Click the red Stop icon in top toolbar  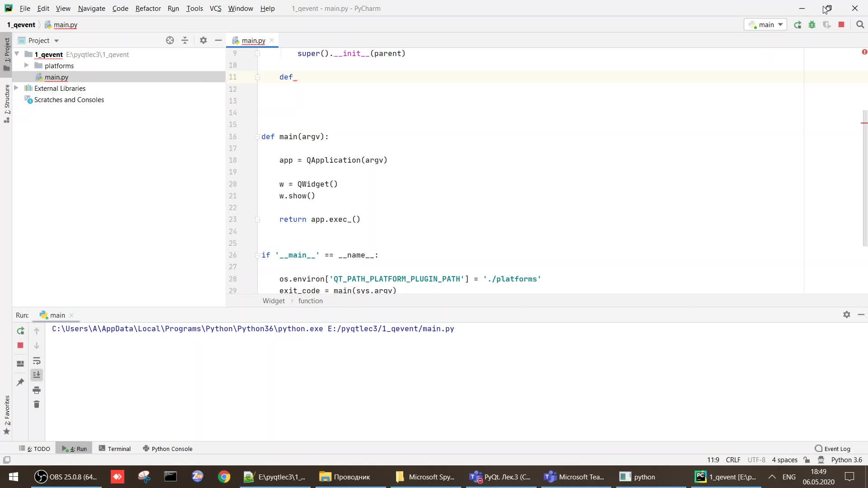tap(841, 25)
